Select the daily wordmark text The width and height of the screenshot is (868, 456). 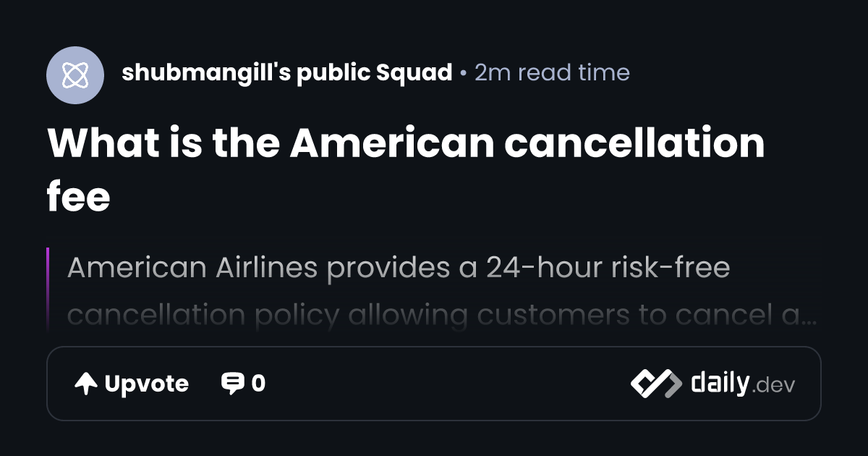719,382
